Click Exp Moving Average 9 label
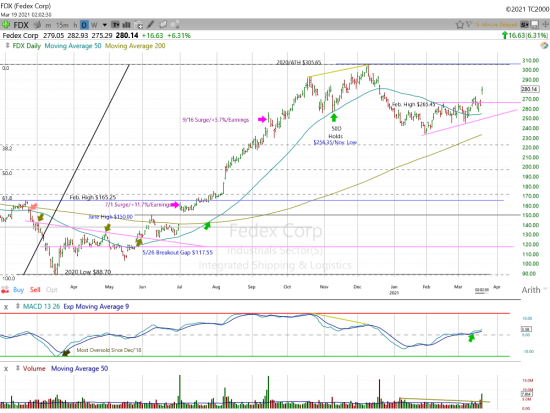This screenshot has width=550, height=413. point(96,307)
